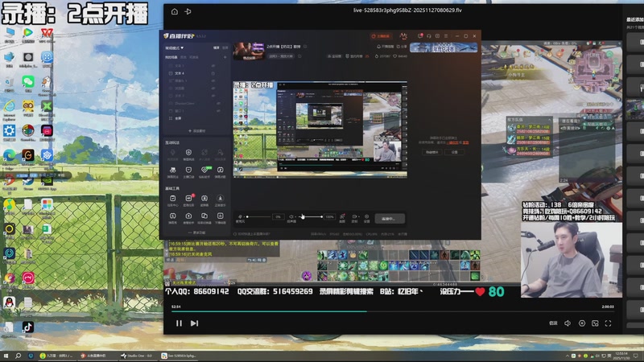Viewport: 644px width, 362px height.
Task: Adjust the speaker volume slider
Action: (x=310, y=216)
